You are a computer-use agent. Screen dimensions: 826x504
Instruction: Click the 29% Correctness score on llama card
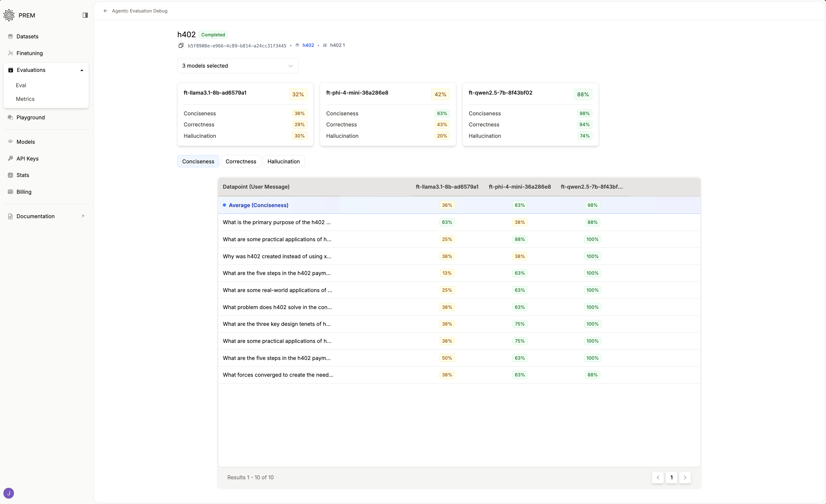point(299,124)
